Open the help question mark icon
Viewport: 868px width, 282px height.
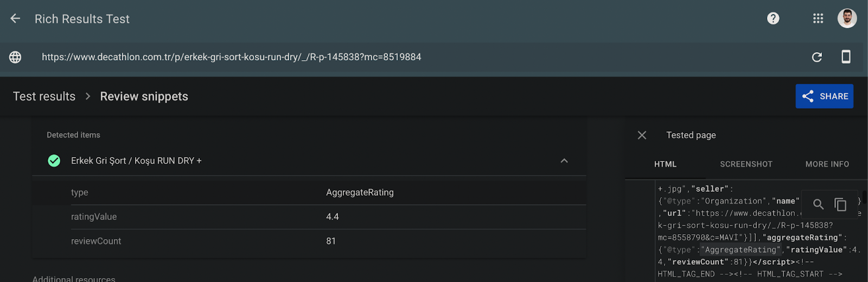(773, 18)
